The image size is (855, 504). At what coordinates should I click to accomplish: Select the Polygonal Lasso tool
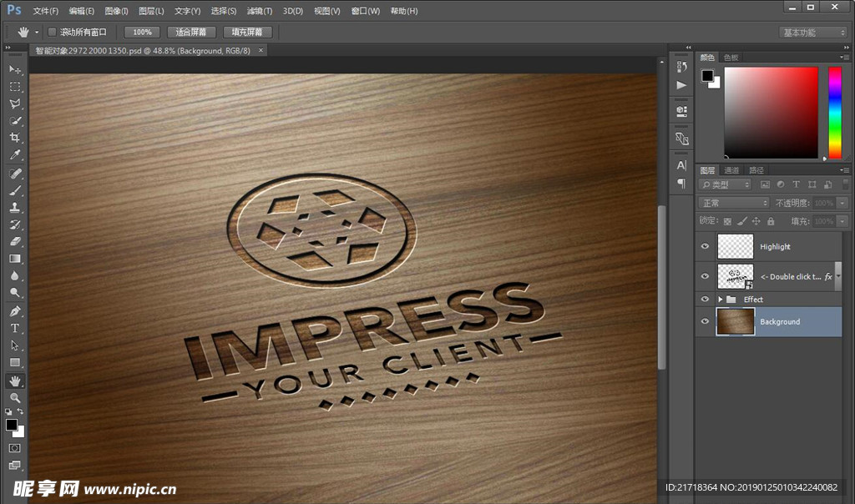point(15,103)
